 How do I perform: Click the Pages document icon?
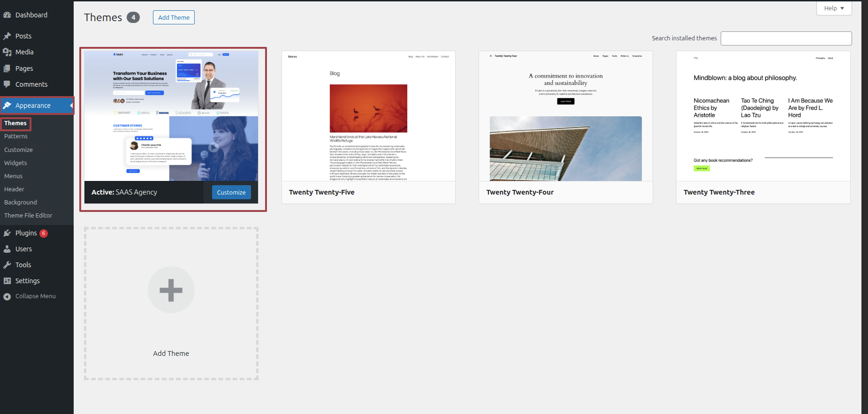point(7,68)
